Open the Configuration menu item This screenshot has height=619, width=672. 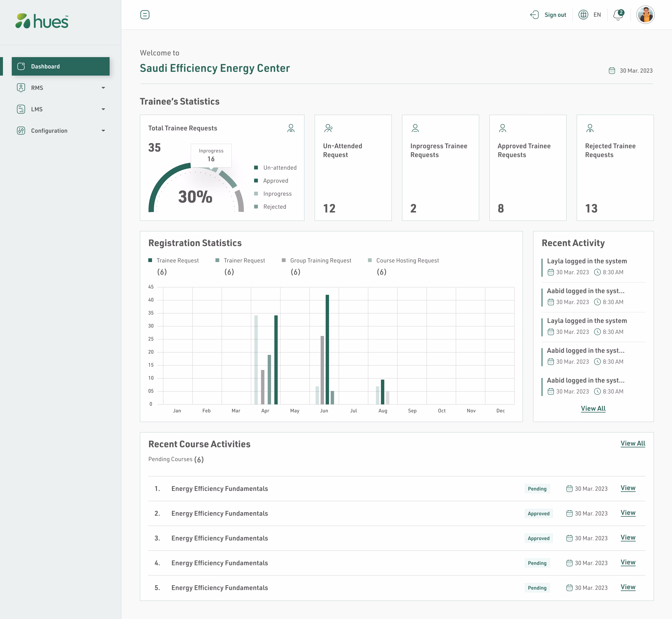(61, 131)
